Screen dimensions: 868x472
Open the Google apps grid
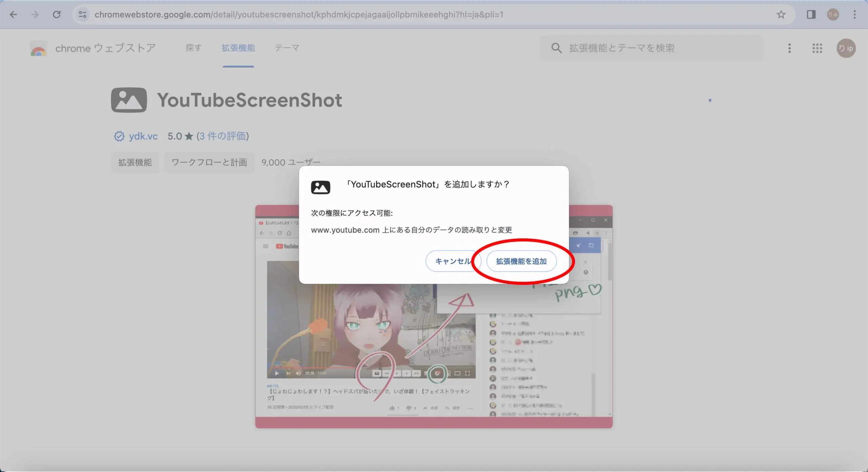point(817,48)
